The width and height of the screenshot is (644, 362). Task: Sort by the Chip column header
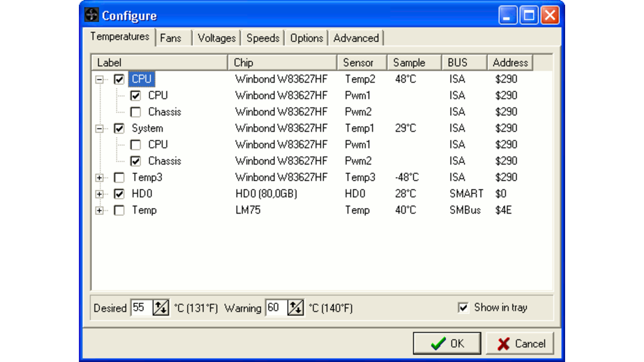tap(282, 63)
